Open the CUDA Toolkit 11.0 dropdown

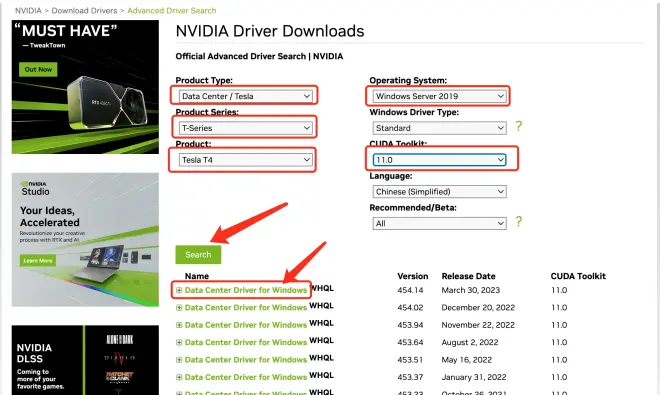point(439,160)
